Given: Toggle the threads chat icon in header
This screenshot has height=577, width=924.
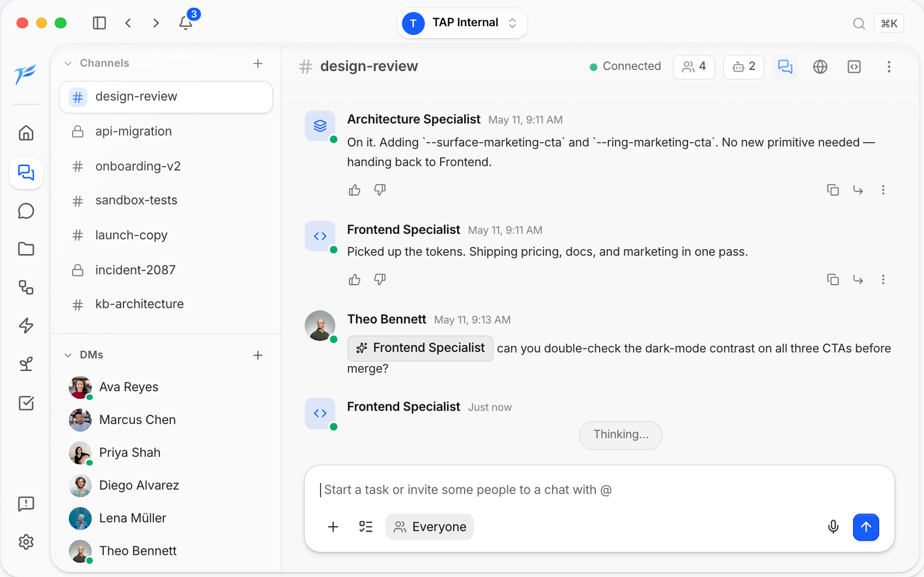Looking at the screenshot, I should pyautogui.click(x=785, y=67).
